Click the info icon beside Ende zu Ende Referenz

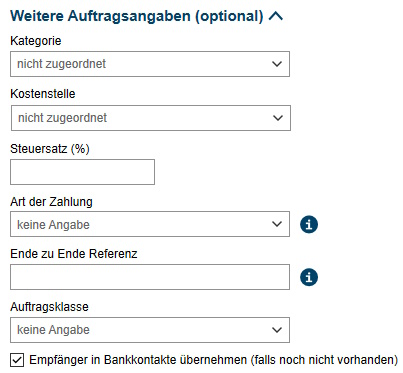(309, 277)
